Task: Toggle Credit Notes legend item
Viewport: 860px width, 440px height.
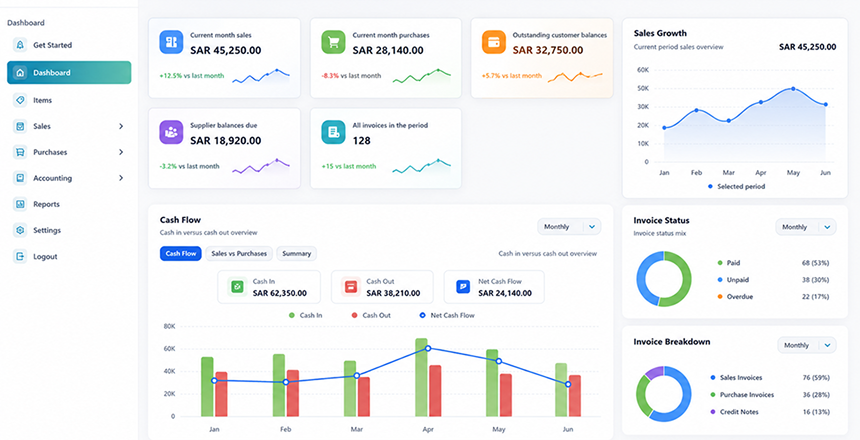Action: [x=733, y=411]
